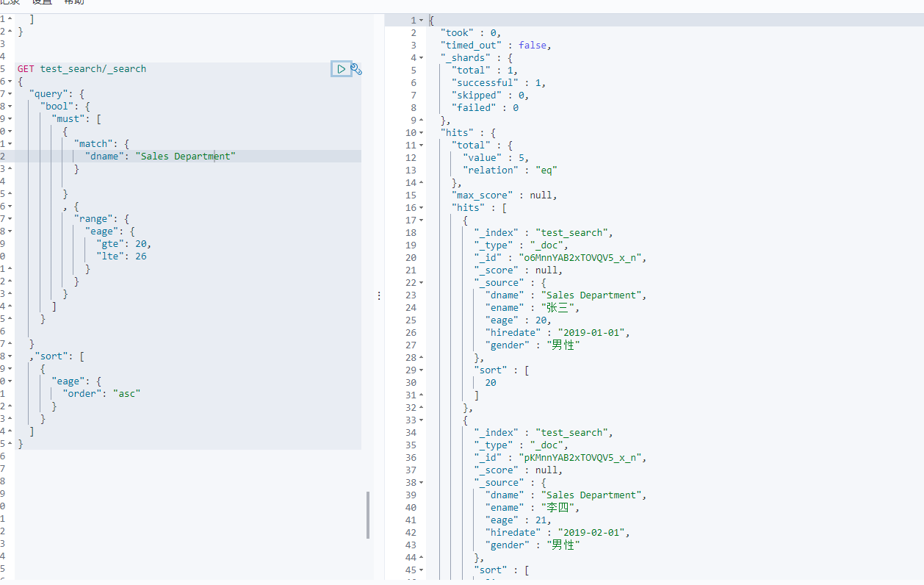Click the "lte": 26 line in the range query
This screenshot has width=924, height=585.
121,256
